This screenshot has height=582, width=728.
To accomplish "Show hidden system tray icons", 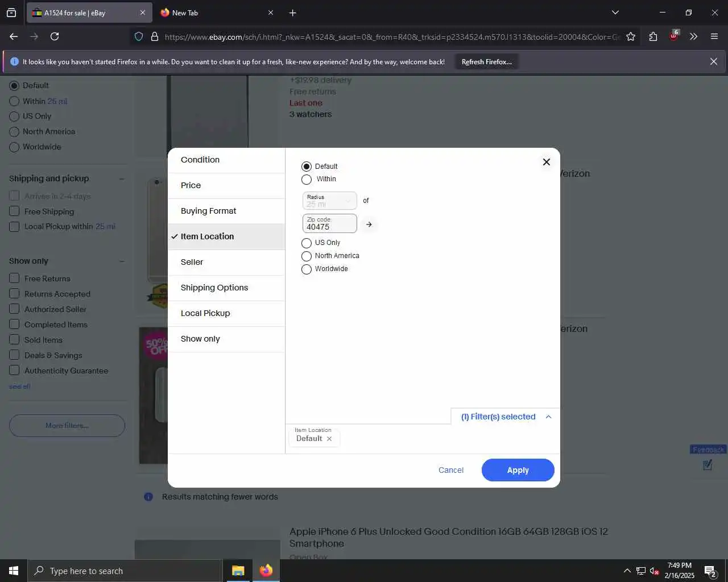I will [627, 571].
